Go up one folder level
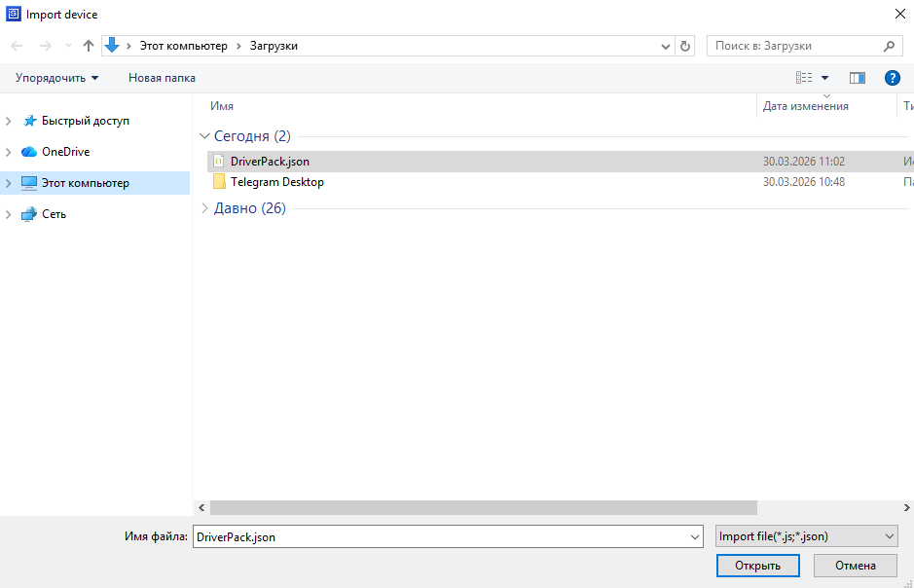914x588 pixels. tap(88, 46)
